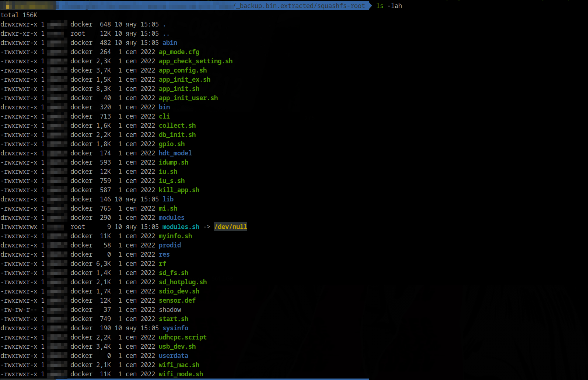The height and width of the screenshot is (380, 588).
Task: Click app_check_setting.sh in the listing
Action: tap(196, 61)
